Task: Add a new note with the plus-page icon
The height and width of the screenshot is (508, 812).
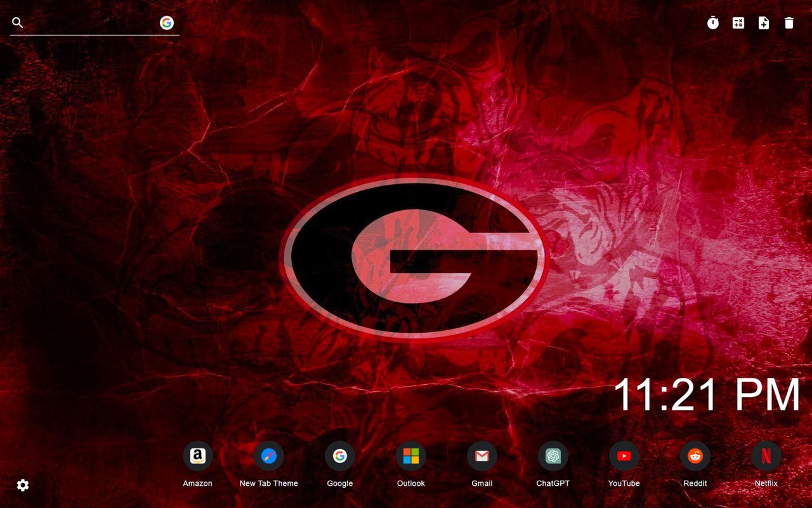Action: [764, 23]
